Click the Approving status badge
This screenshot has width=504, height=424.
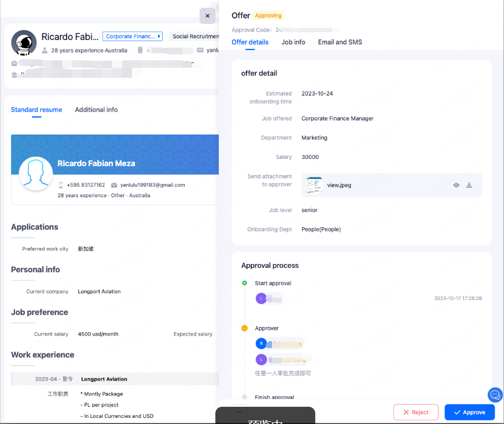268,16
